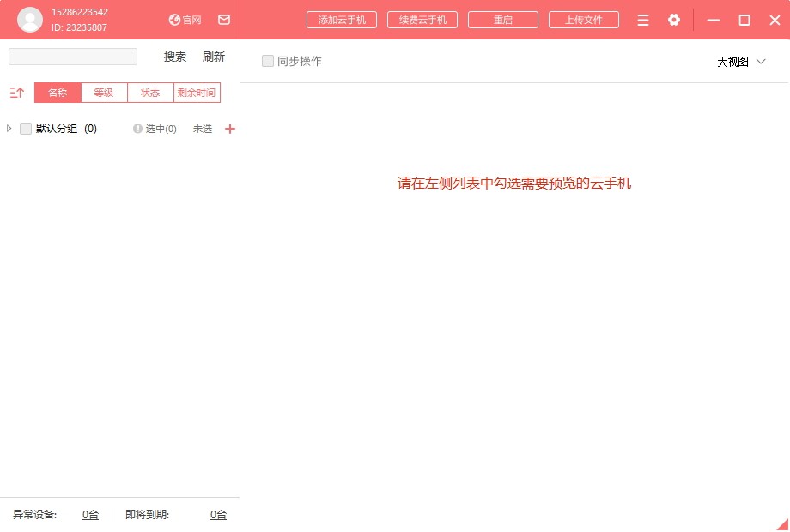Image resolution: width=790 pixels, height=532 pixels.
Task: Click 异常设备 0台 count link
Action: pyautogui.click(x=91, y=514)
